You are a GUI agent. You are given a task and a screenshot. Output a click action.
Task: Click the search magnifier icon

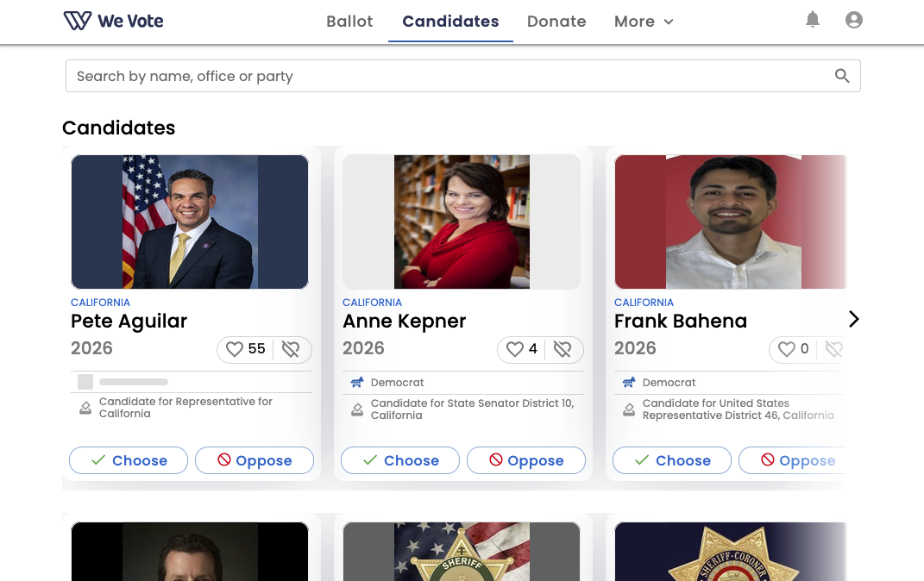842,76
